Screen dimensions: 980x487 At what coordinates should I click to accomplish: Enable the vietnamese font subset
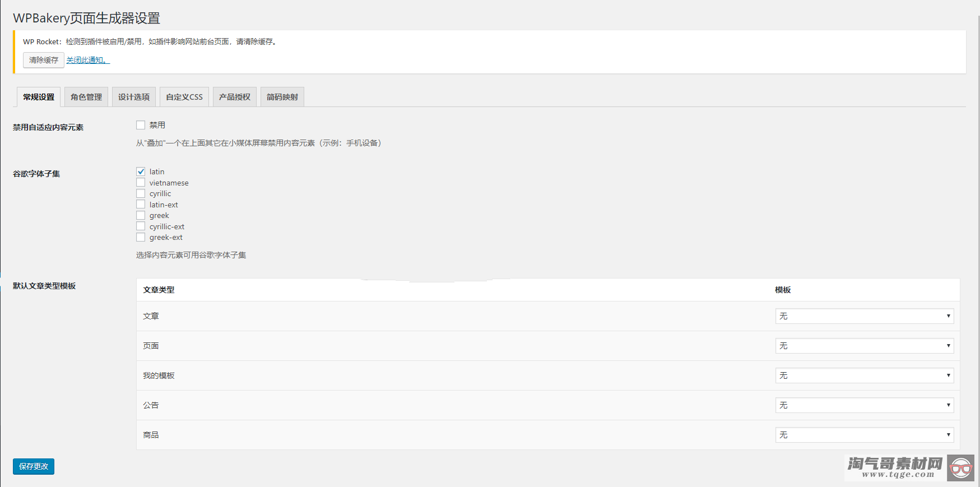point(141,183)
